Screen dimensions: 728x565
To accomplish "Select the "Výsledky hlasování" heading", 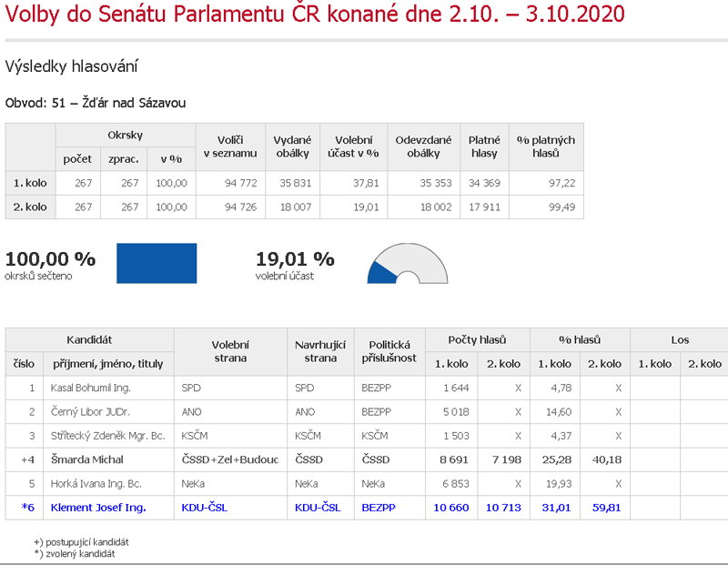I will tap(72, 66).
